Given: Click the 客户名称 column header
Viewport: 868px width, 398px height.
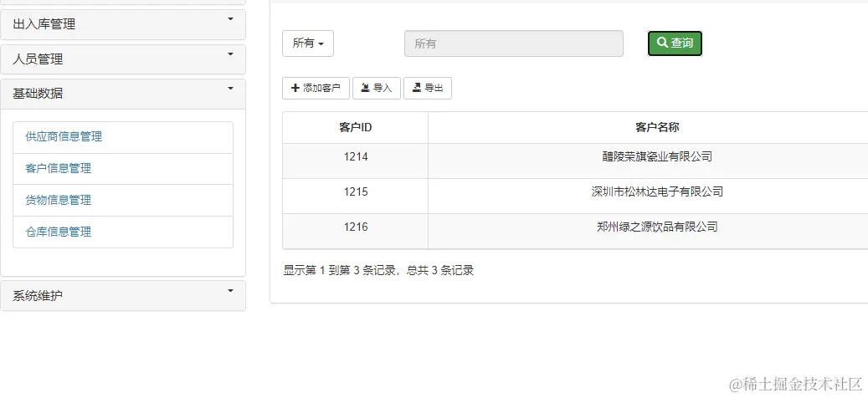Looking at the screenshot, I should [x=648, y=128].
